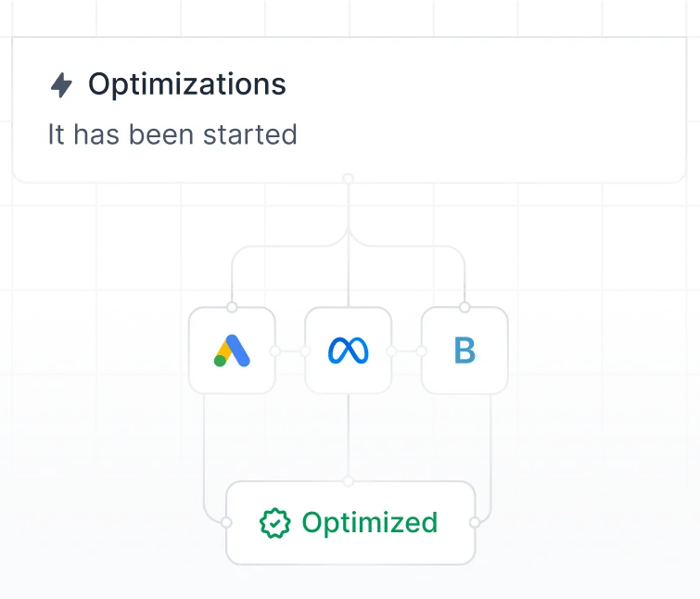The image size is (700, 599).
Task: Select the Optimized status node
Action: pyautogui.click(x=350, y=523)
